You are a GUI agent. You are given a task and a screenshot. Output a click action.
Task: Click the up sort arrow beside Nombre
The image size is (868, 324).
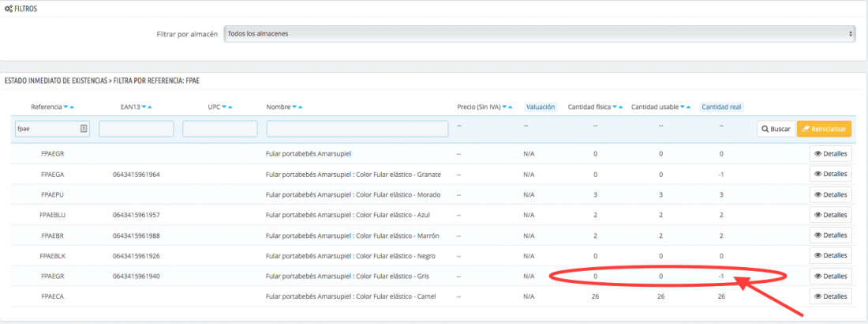300,107
